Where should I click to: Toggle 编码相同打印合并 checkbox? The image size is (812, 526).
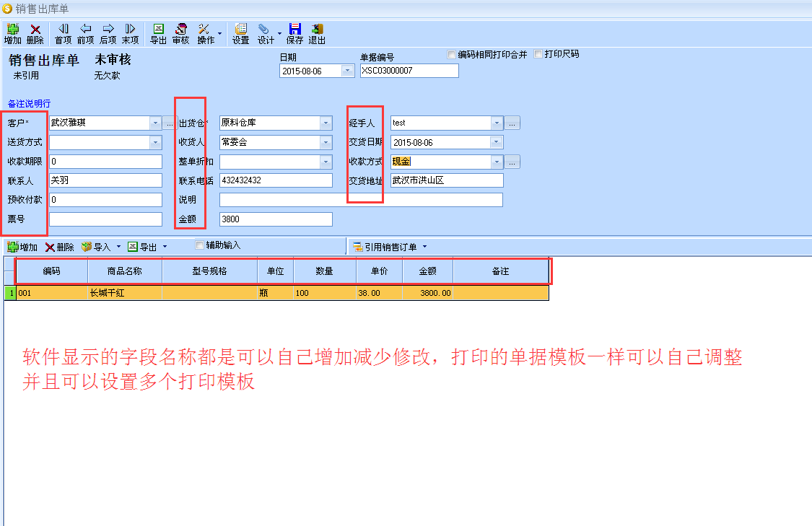coord(452,54)
